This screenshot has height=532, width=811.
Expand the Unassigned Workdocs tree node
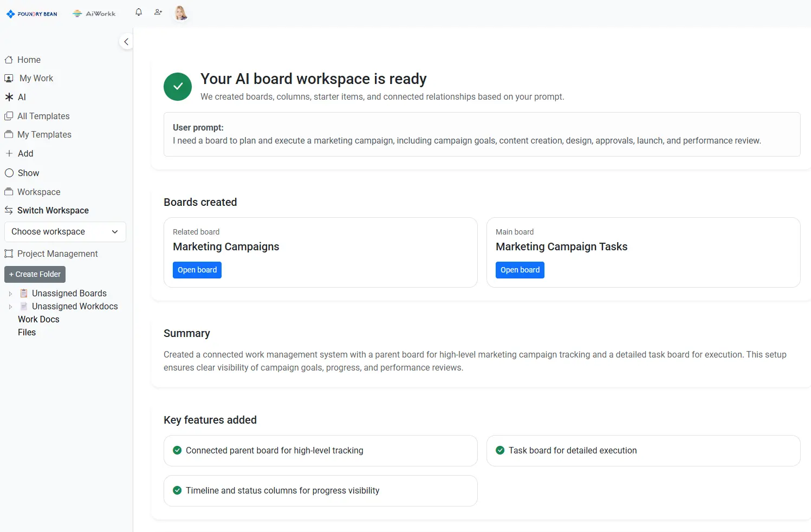[10, 307]
